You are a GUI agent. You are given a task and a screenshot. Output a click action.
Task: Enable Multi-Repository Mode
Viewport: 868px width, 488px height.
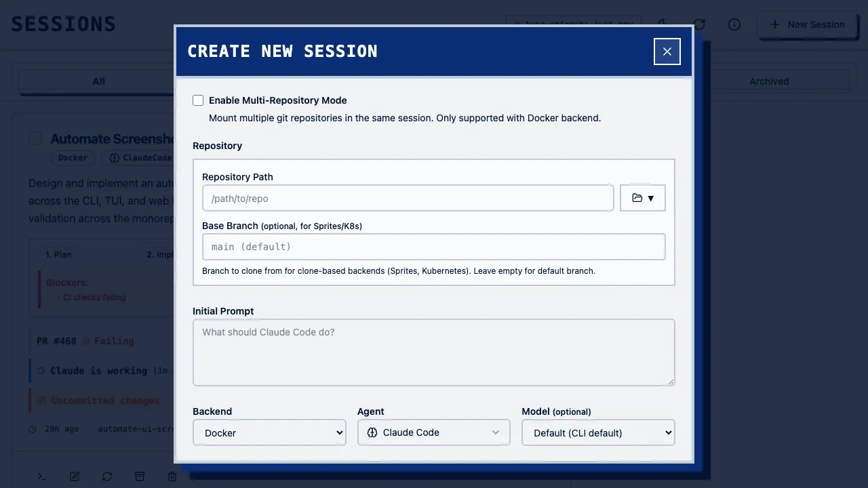tap(198, 100)
